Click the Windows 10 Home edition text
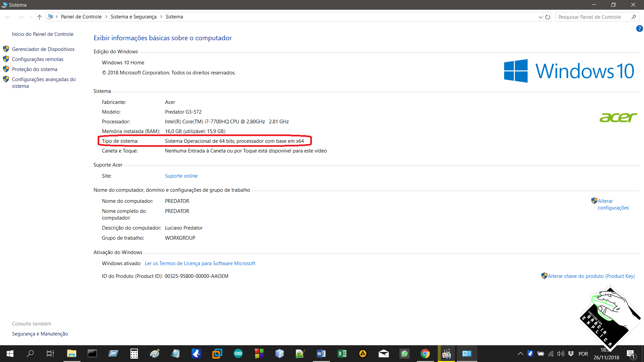644x362 pixels. tap(123, 62)
